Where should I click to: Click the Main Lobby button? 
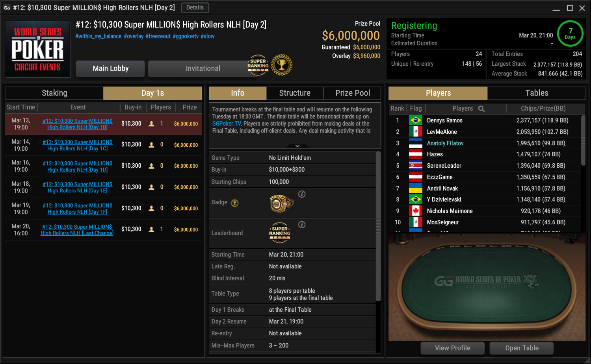(x=111, y=69)
